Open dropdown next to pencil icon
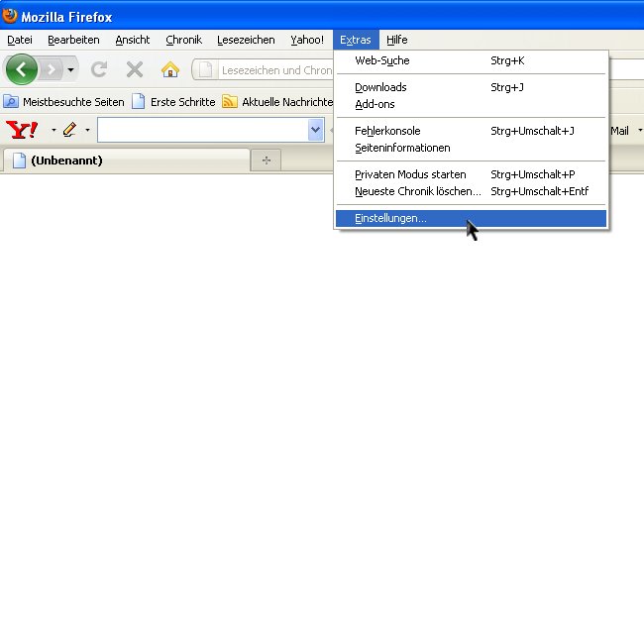The image size is (644, 644). coord(87,130)
